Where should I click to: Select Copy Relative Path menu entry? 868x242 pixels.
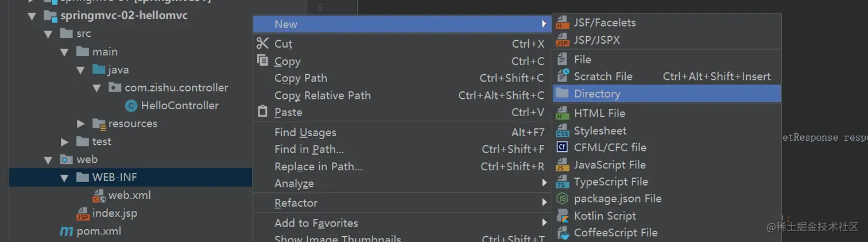click(x=323, y=95)
